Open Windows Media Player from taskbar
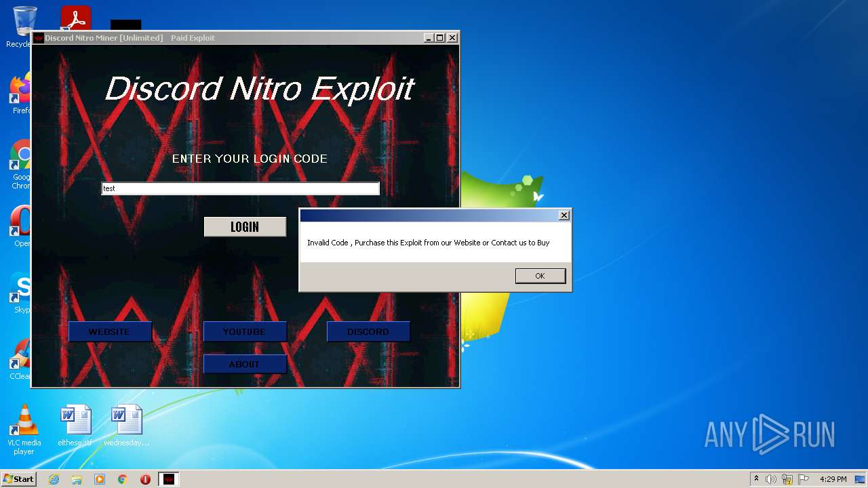Image resolution: width=868 pixels, height=488 pixels. coord(100,479)
